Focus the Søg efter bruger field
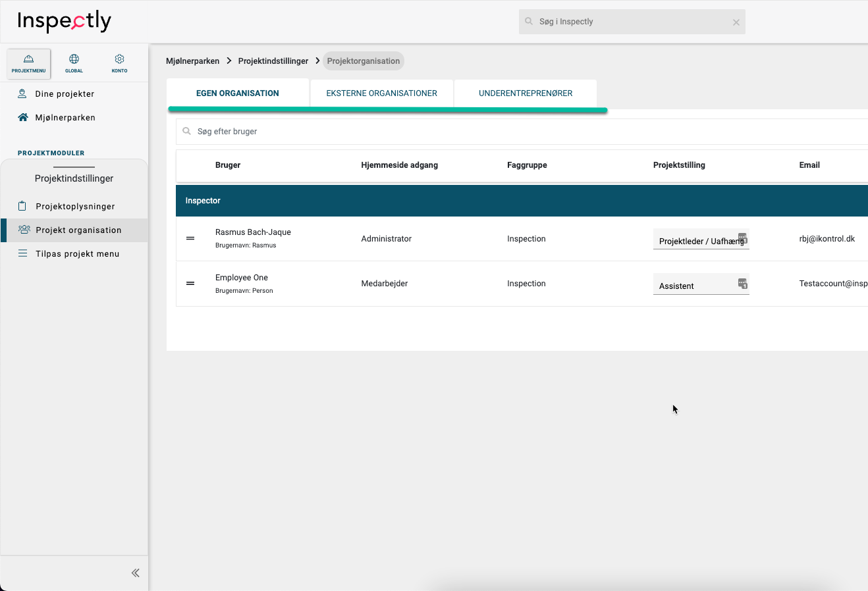 (522, 132)
